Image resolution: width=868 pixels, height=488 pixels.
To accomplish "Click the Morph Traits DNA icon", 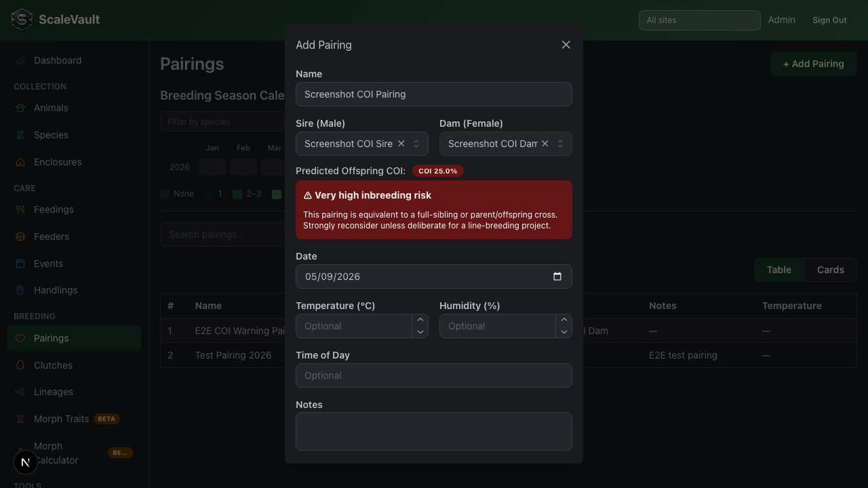I will 20,419.
